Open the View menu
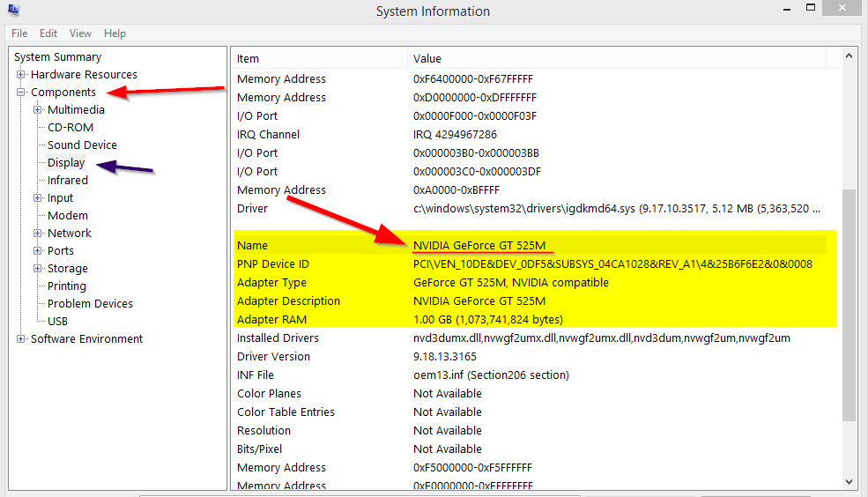 pyautogui.click(x=80, y=33)
